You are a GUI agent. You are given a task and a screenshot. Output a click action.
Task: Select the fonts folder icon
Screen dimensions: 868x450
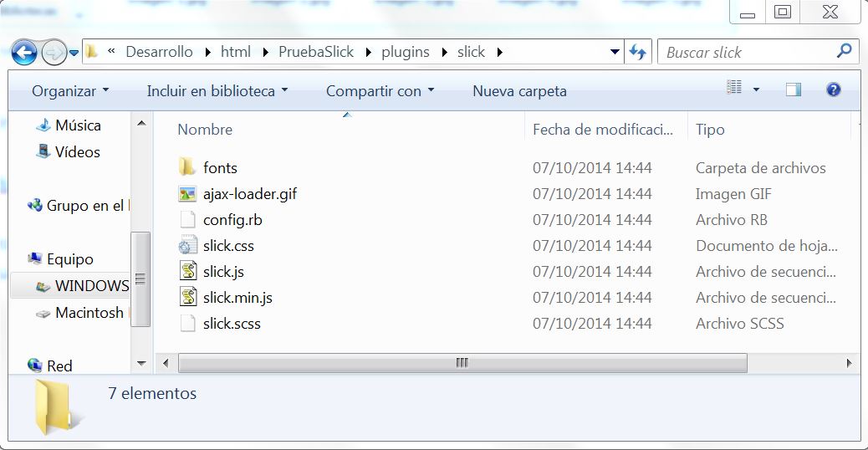click(x=187, y=167)
